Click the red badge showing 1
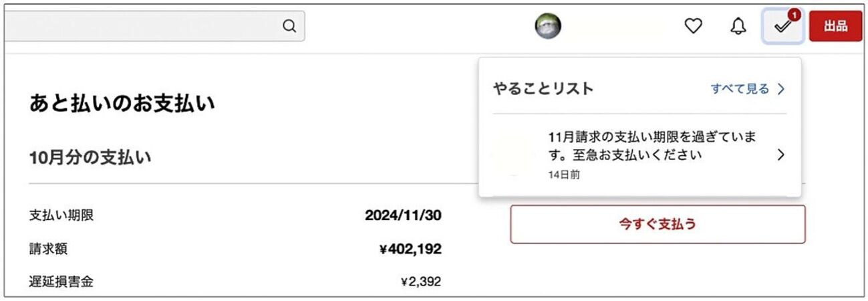 pyautogui.click(x=794, y=14)
